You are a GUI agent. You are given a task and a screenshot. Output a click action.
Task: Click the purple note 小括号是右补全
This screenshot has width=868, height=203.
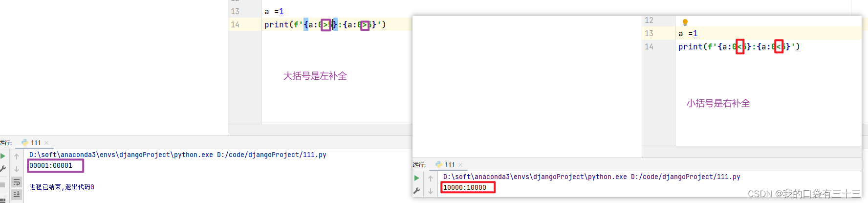pos(718,103)
